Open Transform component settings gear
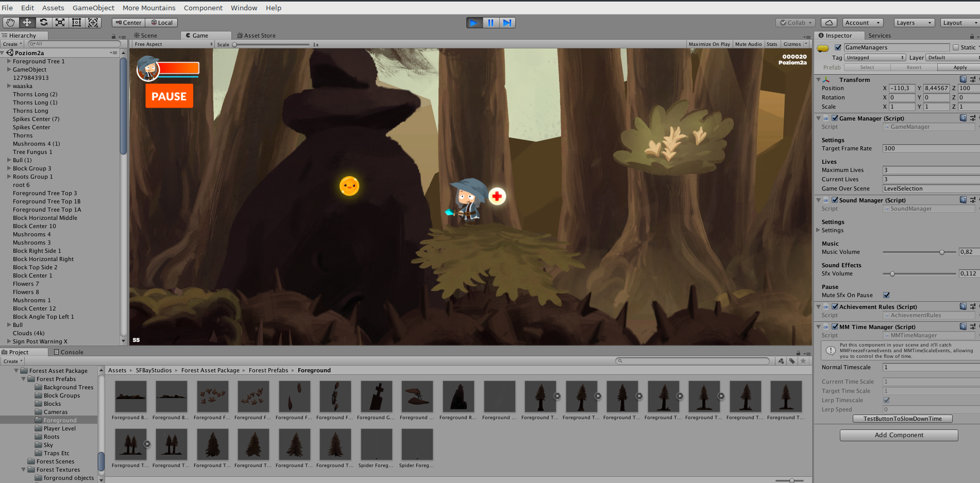The image size is (980, 483). (x=973, y=79)
